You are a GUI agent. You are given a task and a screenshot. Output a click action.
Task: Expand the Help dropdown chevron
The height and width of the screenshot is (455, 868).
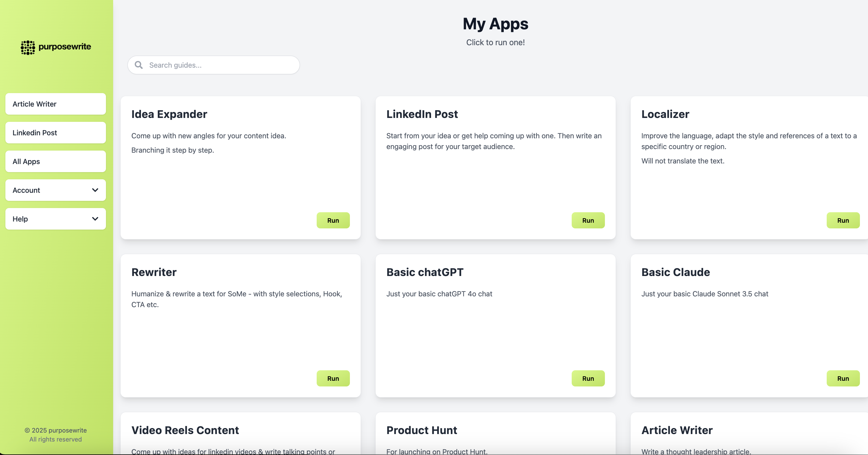pyautogui.click(x=95, y=219)
